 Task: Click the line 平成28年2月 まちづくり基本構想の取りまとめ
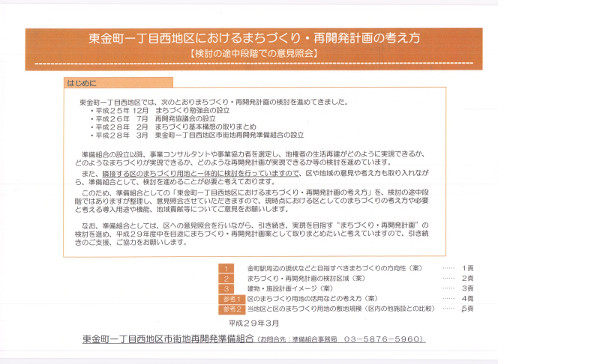click(173, 127)
